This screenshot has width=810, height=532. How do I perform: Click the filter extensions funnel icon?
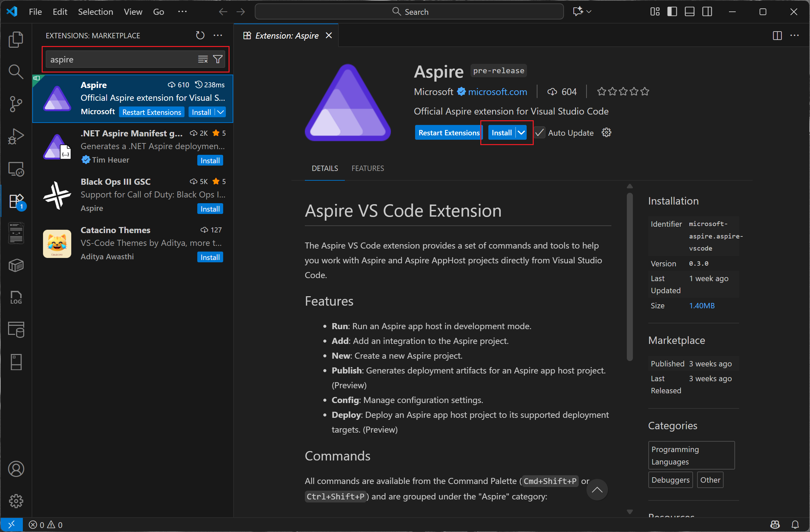pyautogui.click(x=218, y=59)
